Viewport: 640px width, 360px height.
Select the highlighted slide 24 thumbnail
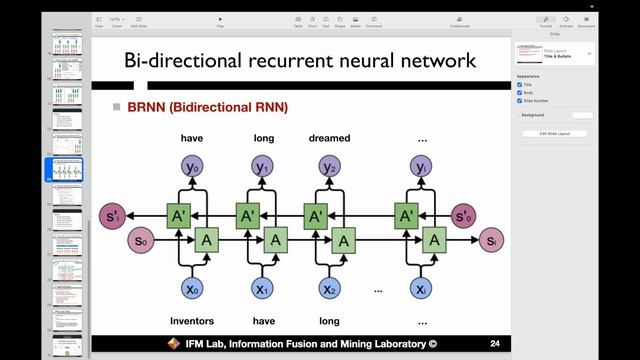(67, 169)
